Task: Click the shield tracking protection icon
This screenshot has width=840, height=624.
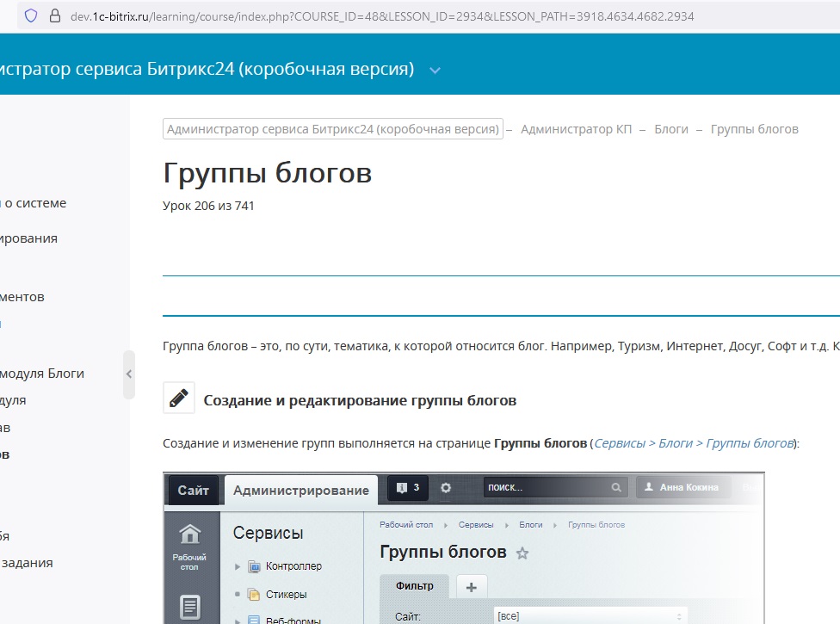Action: coord(31,15)
